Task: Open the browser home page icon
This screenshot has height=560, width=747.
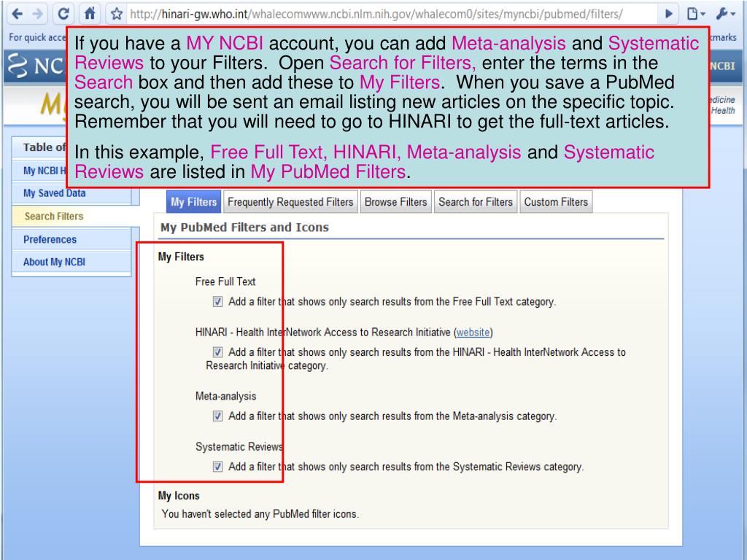Action: [90, 14]
